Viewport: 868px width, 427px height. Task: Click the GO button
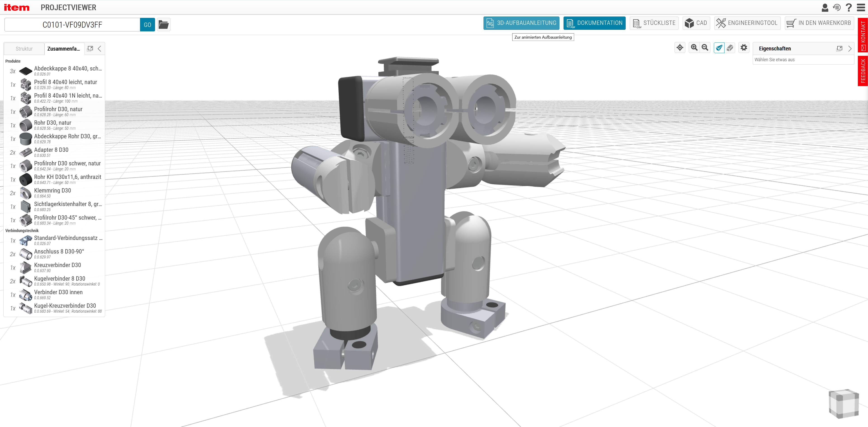coord(147,25)
